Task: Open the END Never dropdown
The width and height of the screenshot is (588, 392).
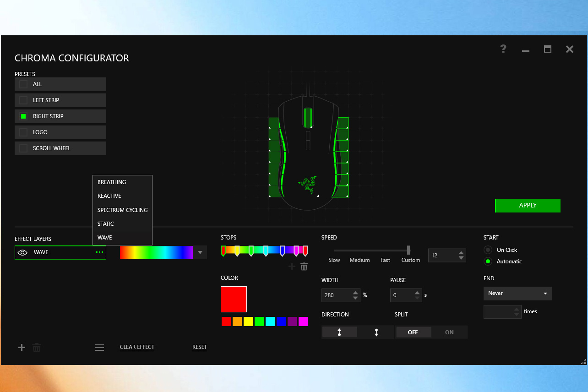Action: [518, 294]
